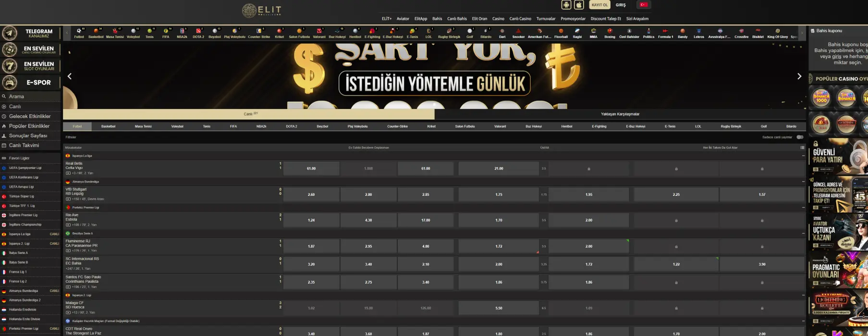Open the Aviator menu item
This screenshot has width=868, height=336.
403,19
